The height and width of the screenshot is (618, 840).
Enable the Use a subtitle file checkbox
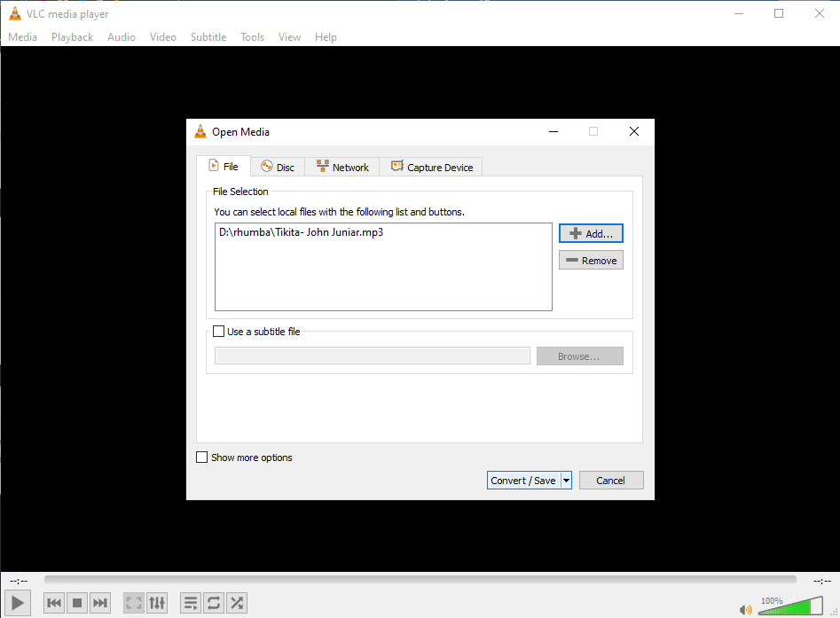(218, 332)
